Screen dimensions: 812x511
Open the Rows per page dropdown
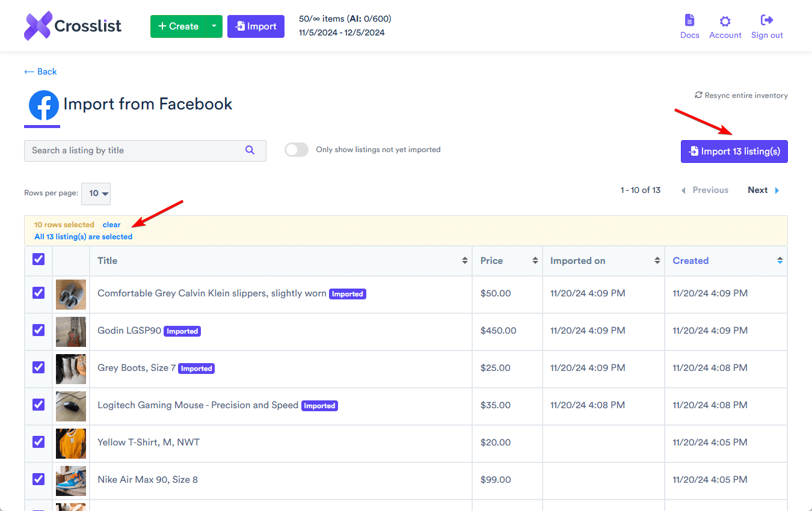coord(96,194)
